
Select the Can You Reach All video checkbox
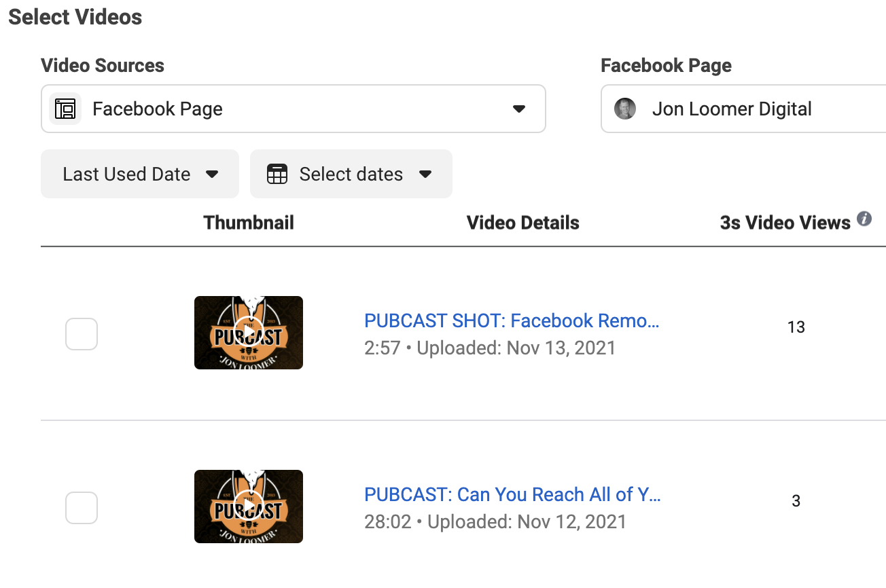(x=82, y=508)
